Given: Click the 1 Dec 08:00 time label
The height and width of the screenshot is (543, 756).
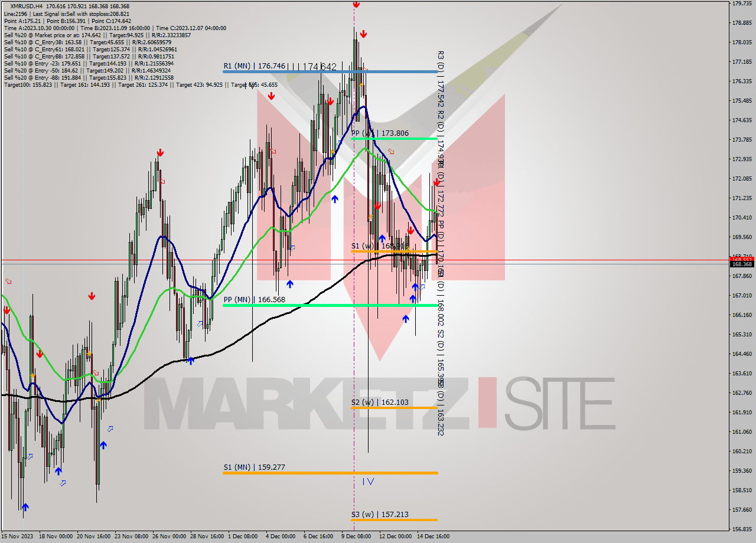Looking at the screenshot, I should pos(243,537).
